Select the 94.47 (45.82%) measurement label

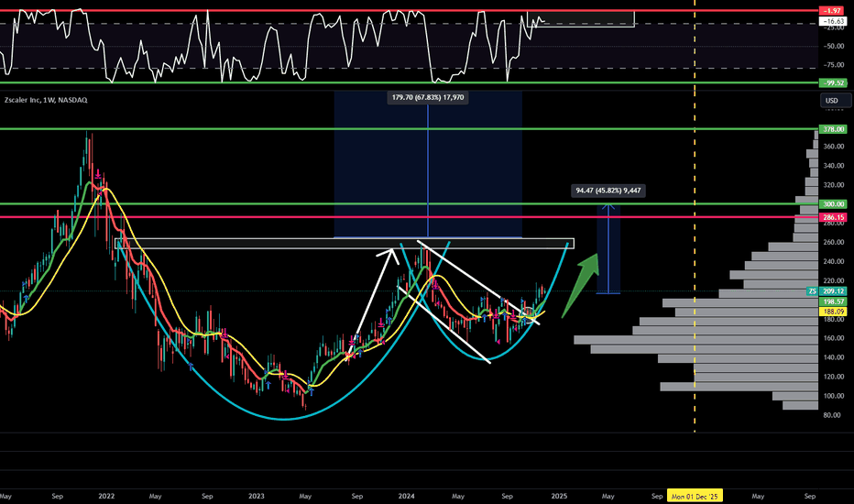(608, 191)
